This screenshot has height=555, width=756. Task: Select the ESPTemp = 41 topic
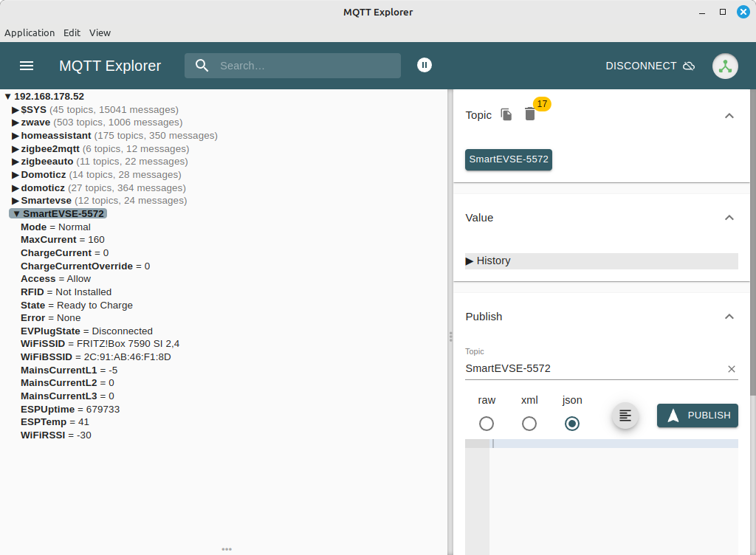55,422
